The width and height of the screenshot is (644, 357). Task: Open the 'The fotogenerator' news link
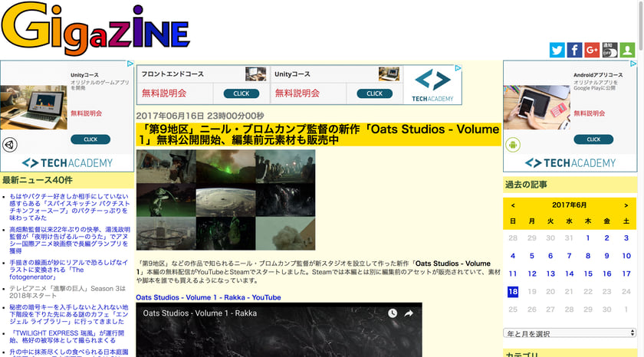point(68,270)
